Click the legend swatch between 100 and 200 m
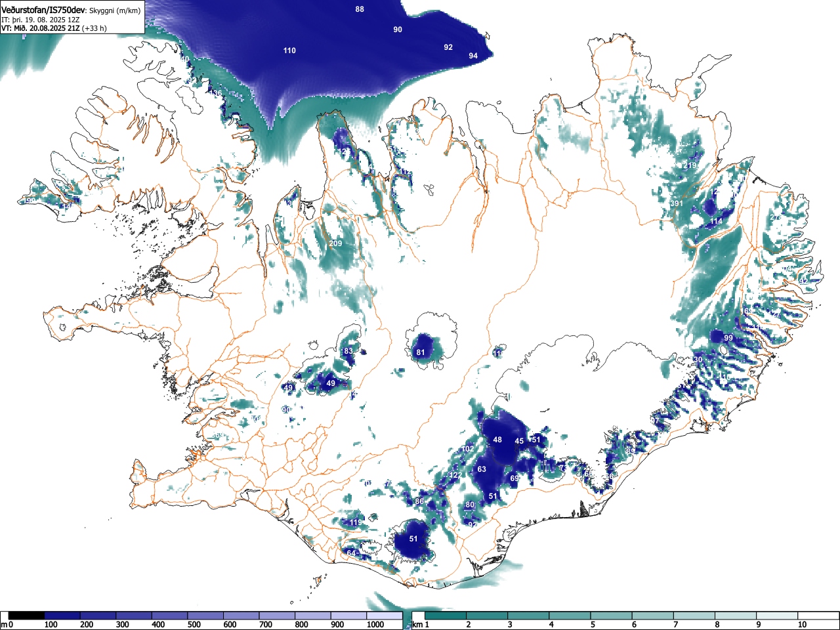840x630 pixels. pos(62,616)
